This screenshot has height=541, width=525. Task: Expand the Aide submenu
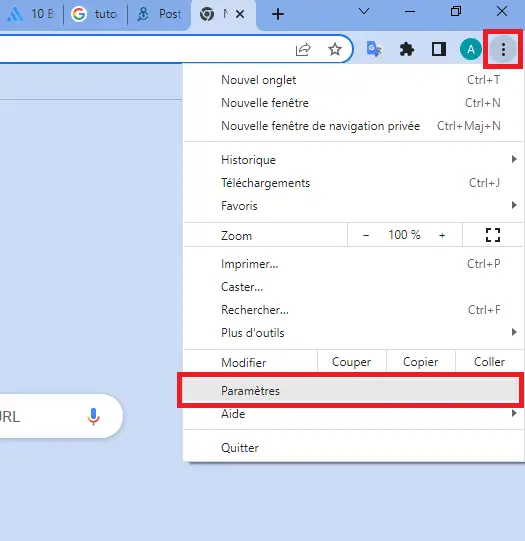click(x=353, y=414)
